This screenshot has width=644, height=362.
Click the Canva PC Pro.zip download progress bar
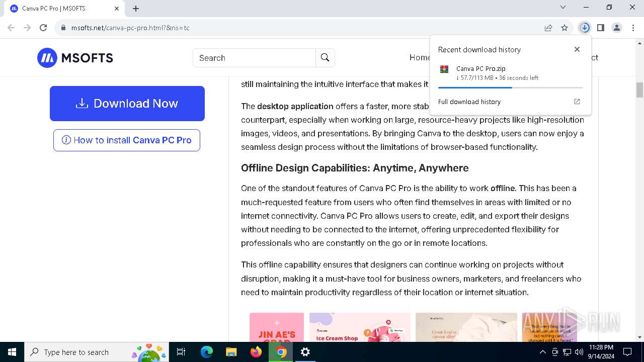tap(511, 87)
